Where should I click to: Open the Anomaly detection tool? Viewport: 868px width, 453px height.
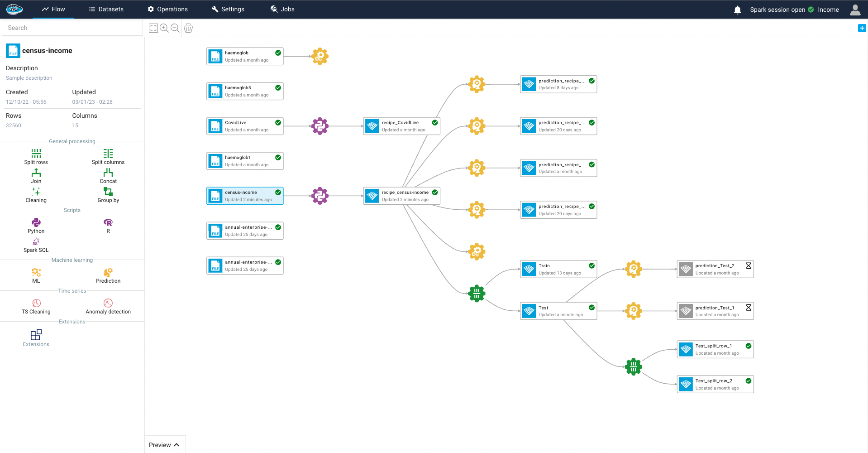point(108,304)
